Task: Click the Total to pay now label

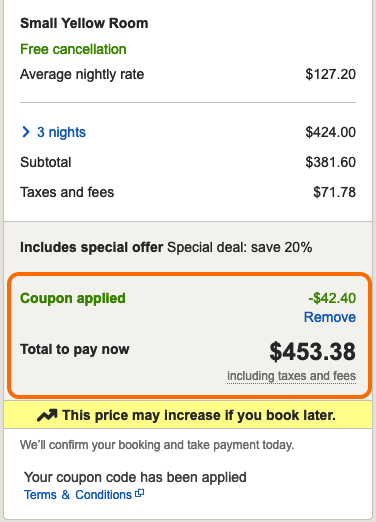Action: [75, 350]
